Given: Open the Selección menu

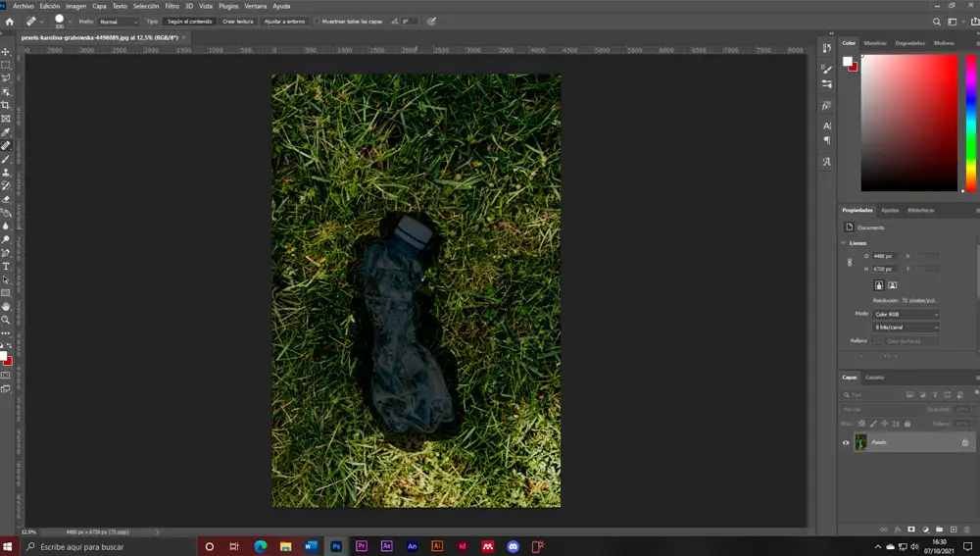Looking at the screenshot, I should [x=146, y=6].
